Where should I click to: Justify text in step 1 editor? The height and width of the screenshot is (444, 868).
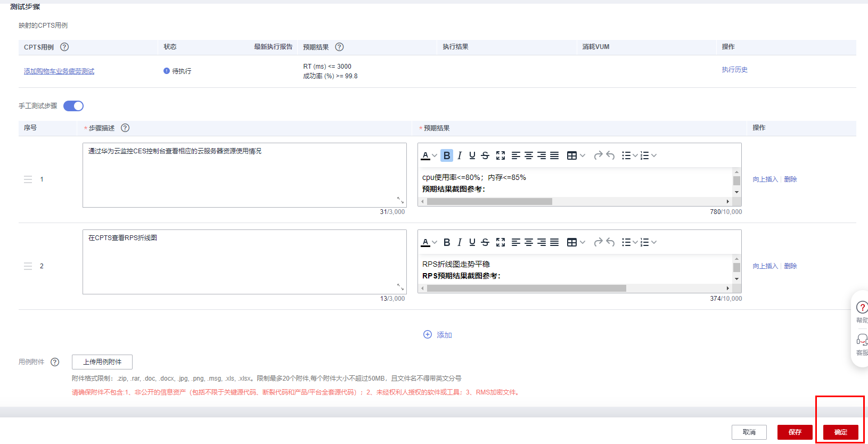(554, 155)
